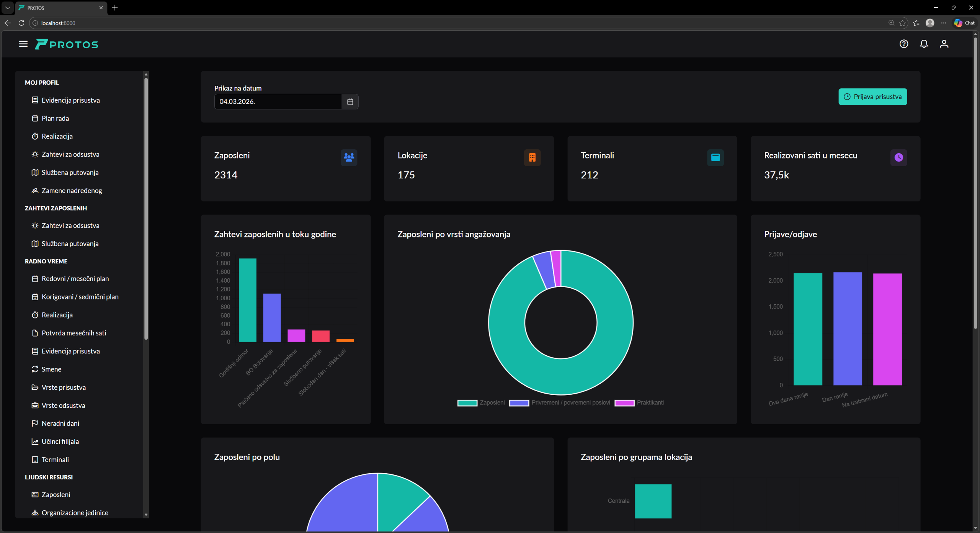Click the Godišnji odmor teal bar
The width and height of the screenshot is (980, 533).
[x=247, y=300]
